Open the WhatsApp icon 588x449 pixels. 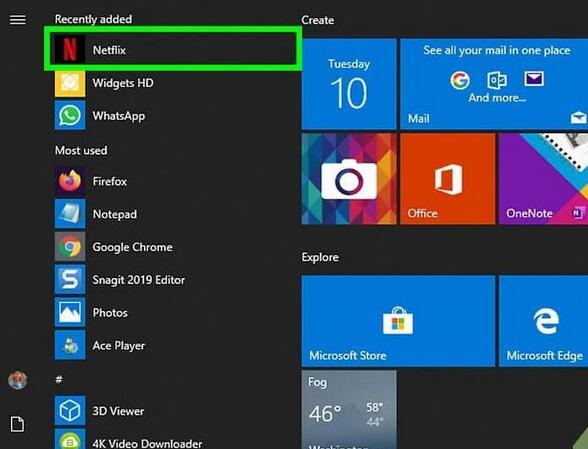pyautogui.click(x=70, y=116)
